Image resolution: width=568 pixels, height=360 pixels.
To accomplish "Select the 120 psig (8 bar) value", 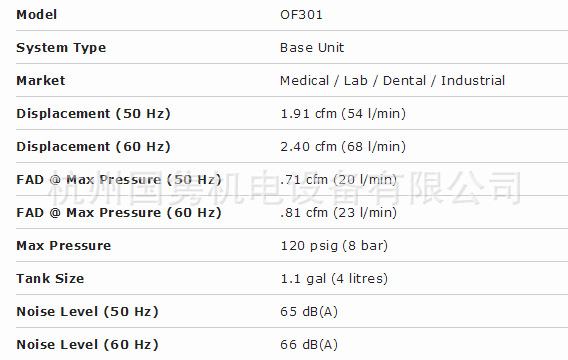I will [x=334, y=246].
